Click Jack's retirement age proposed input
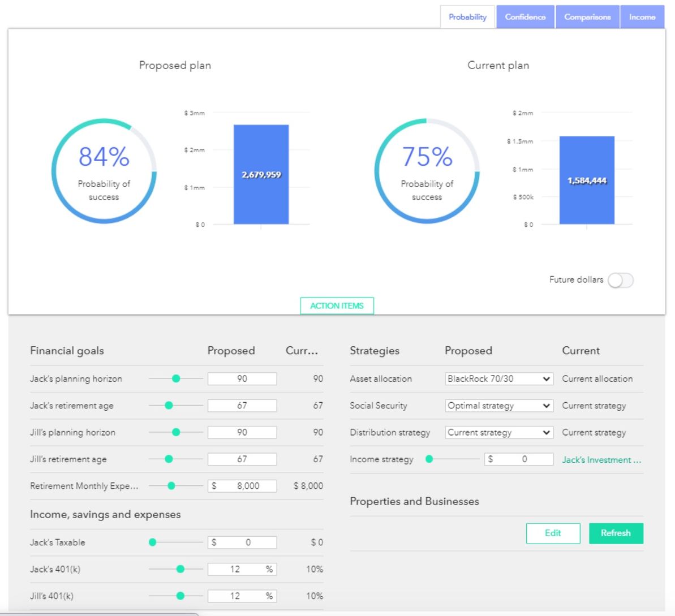This screenshot has height=616, width=675. point(242,406)
